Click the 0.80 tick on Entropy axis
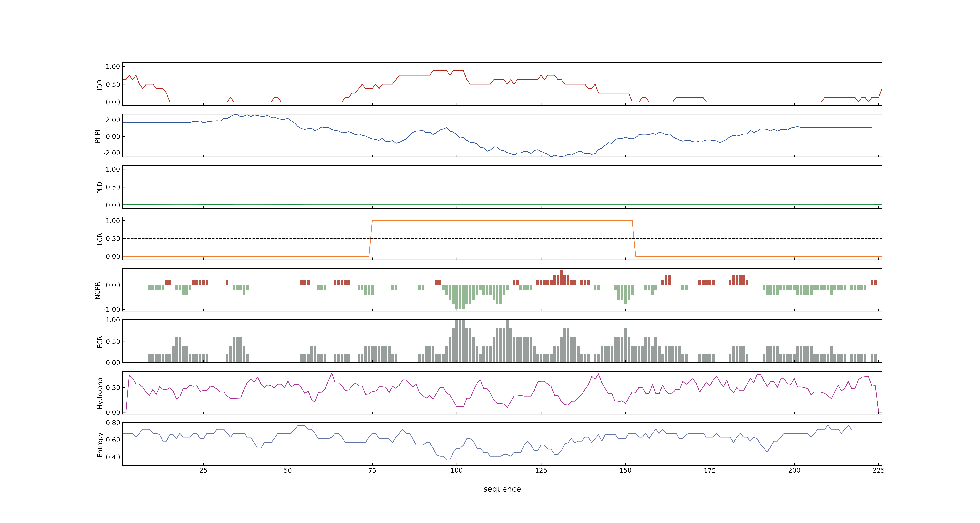This screenshot has height=523, width=980. click(x=113, y=423)
